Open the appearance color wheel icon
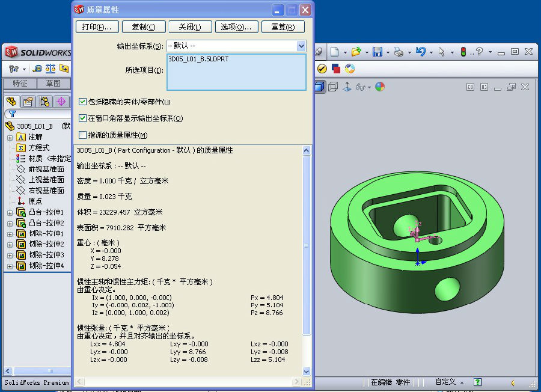This screenshot has width=541, height=392. pyautogui.click(x=380, y=87)
